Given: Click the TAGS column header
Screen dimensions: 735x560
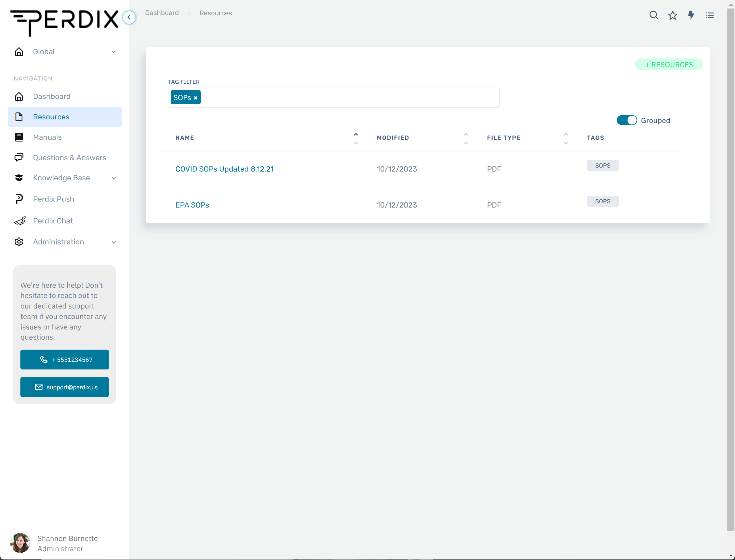Looking at the screenshot, I should pos(595,138).
